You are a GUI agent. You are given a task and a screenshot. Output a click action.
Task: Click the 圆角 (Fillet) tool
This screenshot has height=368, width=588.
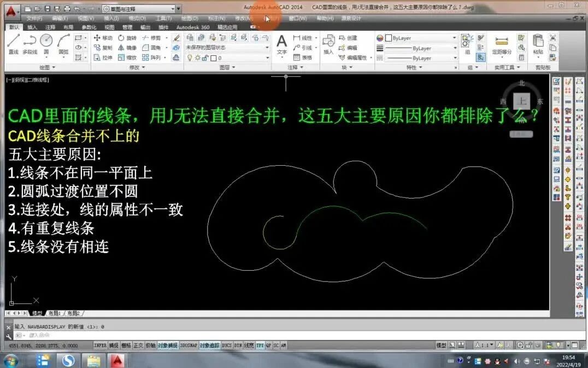[x=152, y=48]
